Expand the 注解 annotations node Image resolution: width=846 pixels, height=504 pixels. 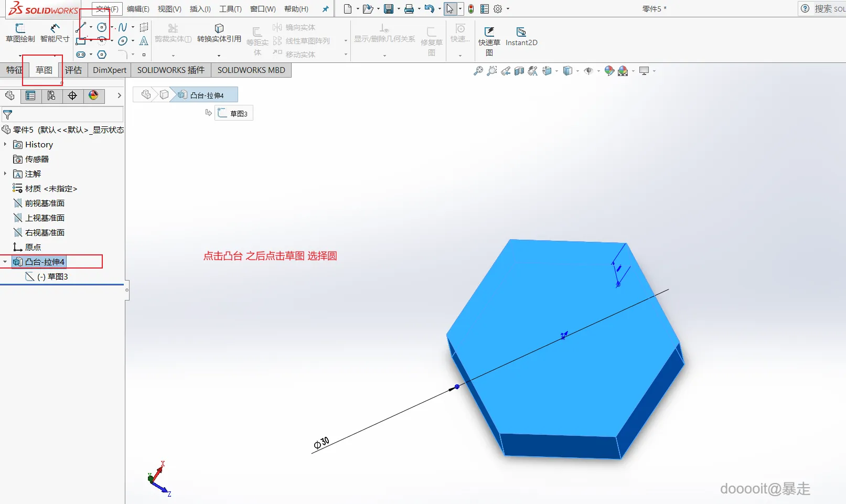(5, 174)
